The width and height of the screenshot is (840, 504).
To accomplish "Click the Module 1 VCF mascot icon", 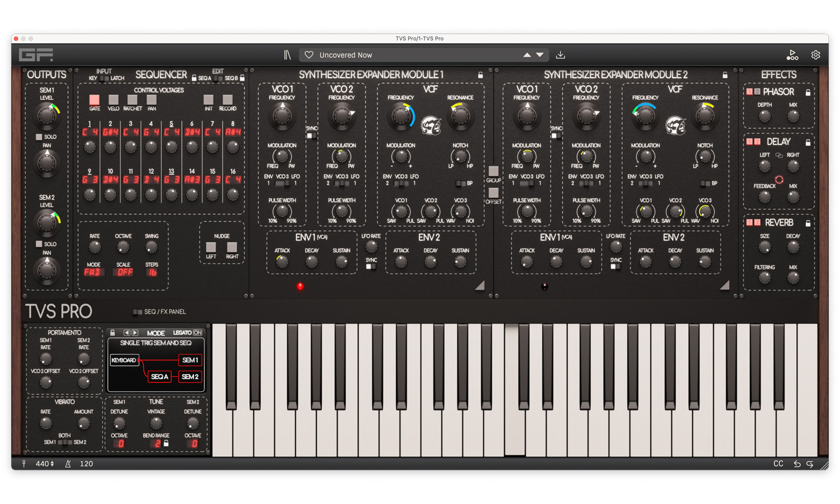I will click(431, 125).
